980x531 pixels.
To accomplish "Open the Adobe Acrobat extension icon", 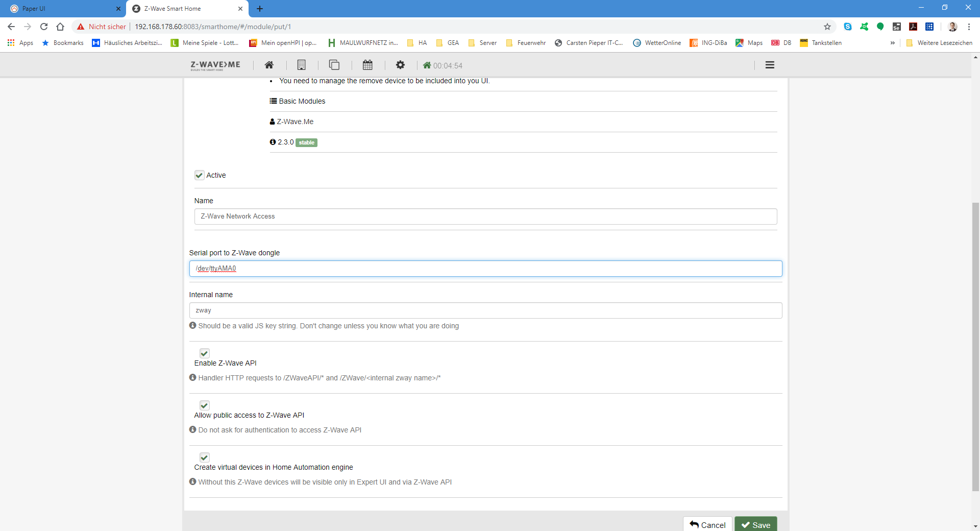I will (913, 27).
